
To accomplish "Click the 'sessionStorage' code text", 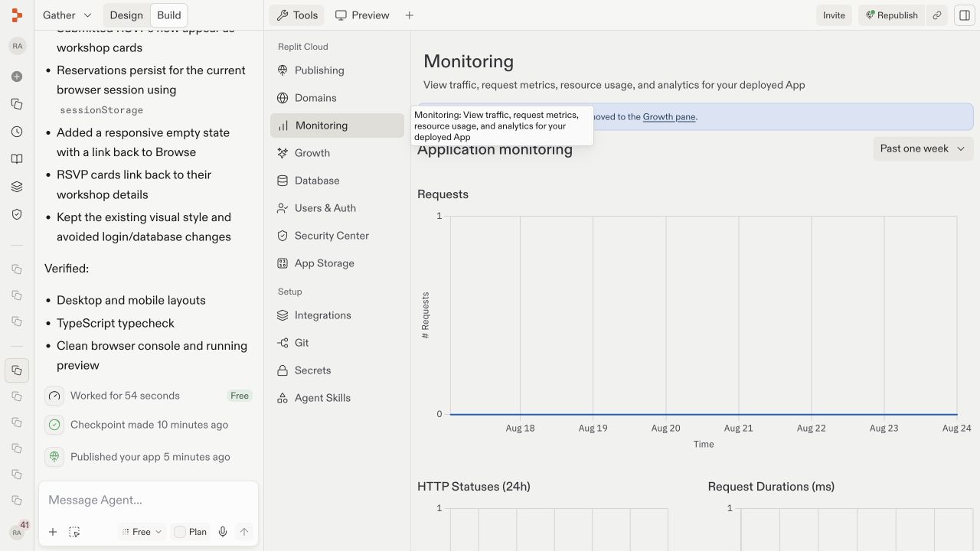I will tap(102, 110).
